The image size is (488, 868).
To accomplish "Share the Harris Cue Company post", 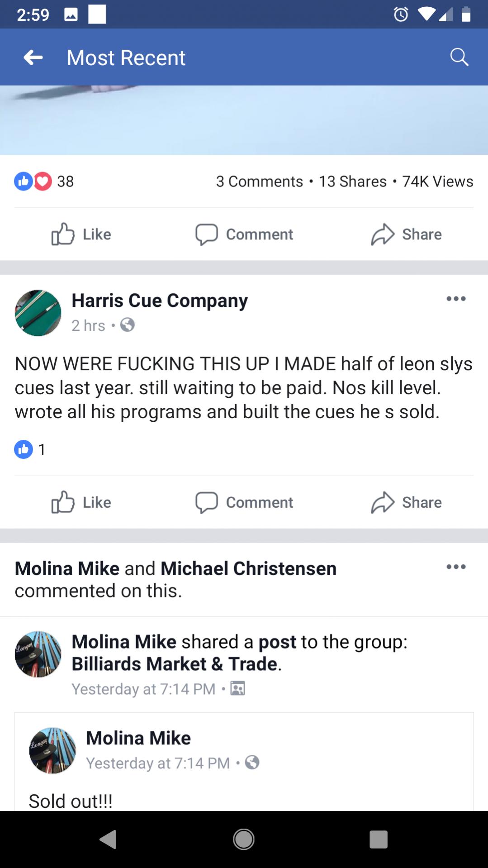I will coord(406,502).
